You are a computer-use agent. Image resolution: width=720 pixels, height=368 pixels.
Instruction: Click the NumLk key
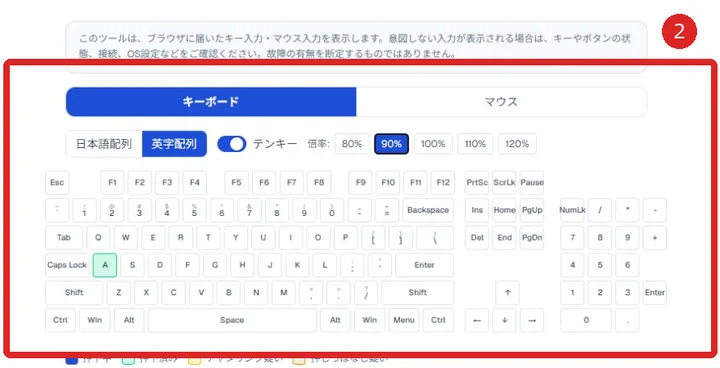572,210
